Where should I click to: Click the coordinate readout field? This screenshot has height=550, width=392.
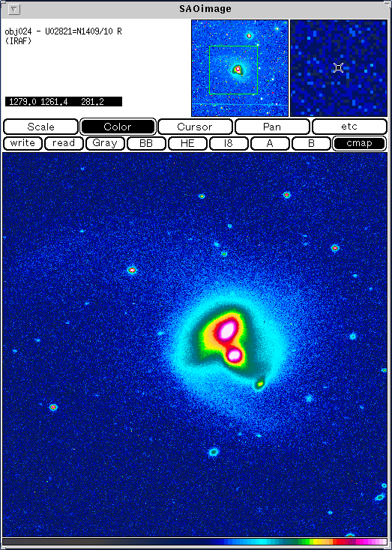tap(64, 102)
